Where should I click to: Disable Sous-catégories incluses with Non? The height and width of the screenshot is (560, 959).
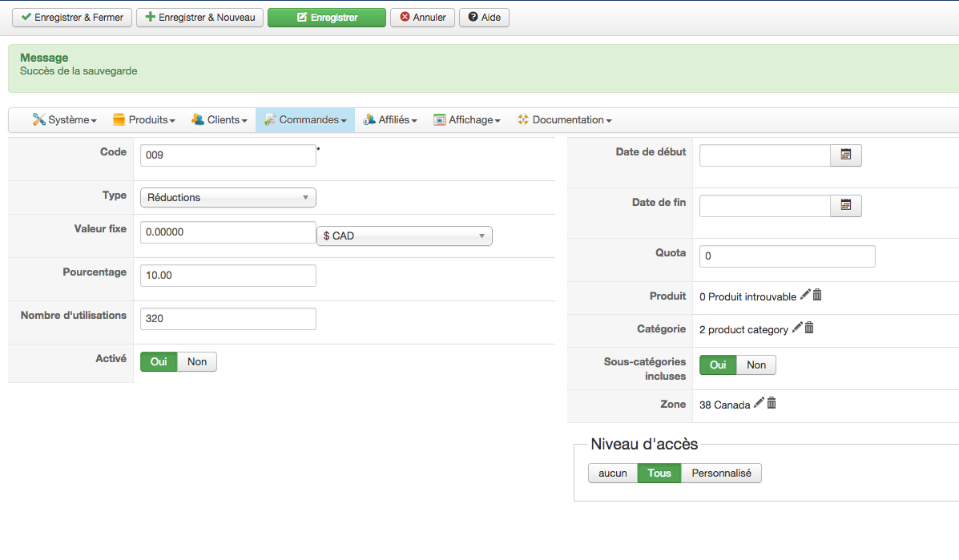(756, 365)
